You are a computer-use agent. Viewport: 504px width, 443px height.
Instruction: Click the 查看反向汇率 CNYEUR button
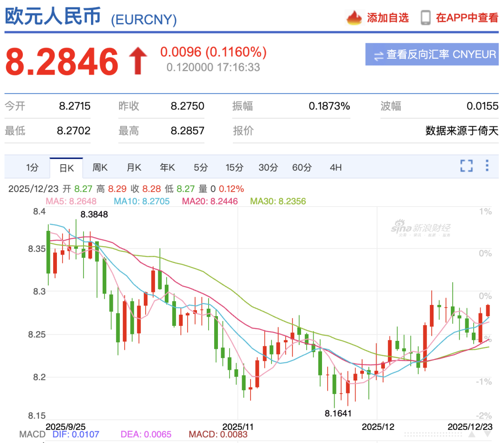(x=432, y=54)
